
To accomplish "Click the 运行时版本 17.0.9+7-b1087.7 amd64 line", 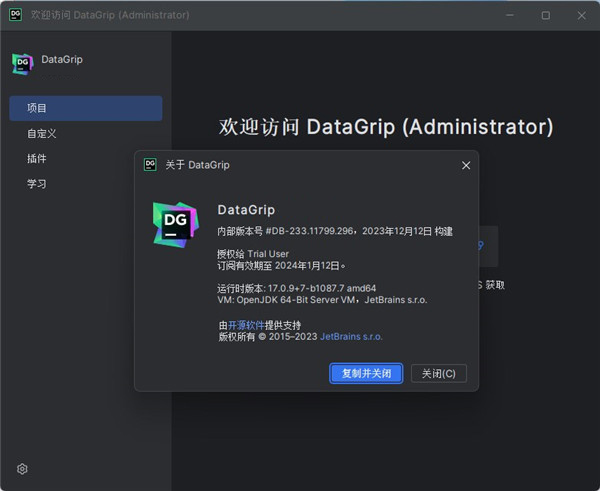I will pos(297,288).
